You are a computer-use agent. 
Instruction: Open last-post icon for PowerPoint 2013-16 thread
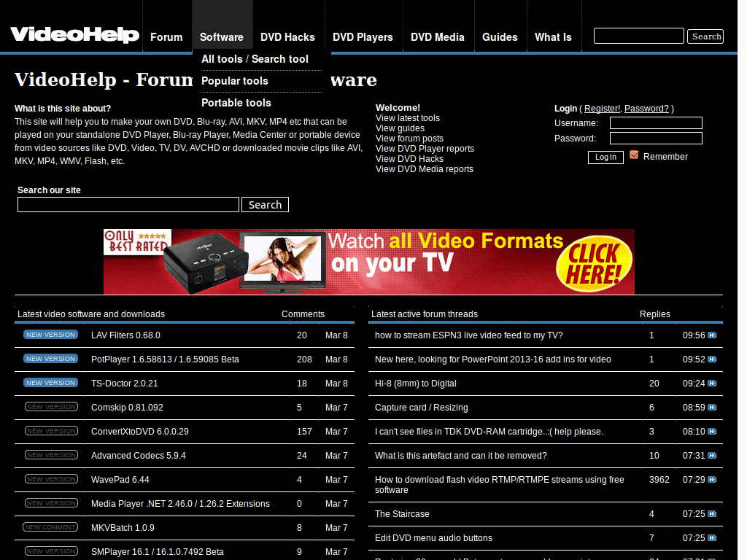pos(712,359)
